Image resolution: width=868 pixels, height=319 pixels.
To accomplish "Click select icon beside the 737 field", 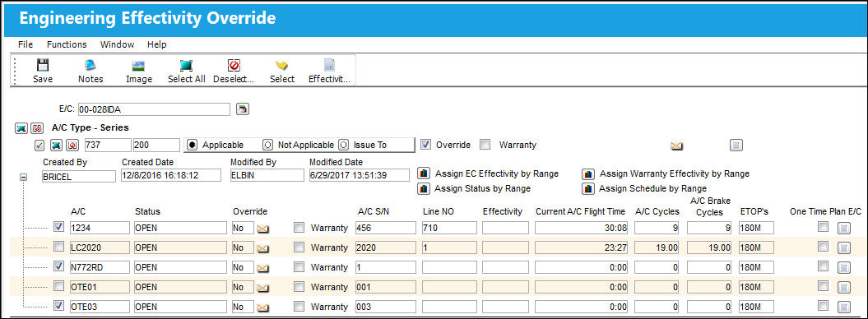I will tap(56, 146).
